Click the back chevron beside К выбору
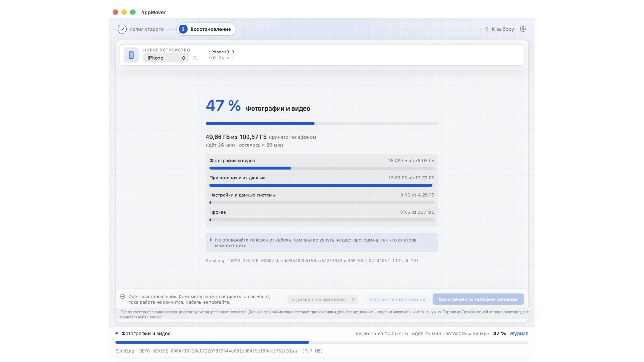The width and height of the screenshot is (644, 362). click(486, 29)
